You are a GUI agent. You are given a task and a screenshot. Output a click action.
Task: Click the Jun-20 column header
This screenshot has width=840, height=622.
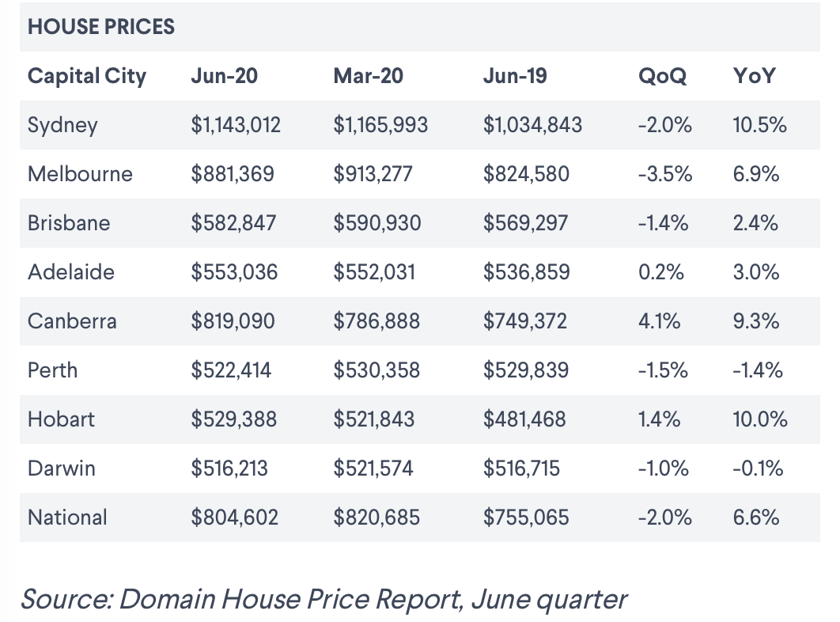pyautogui.click(x=225, y=76)
